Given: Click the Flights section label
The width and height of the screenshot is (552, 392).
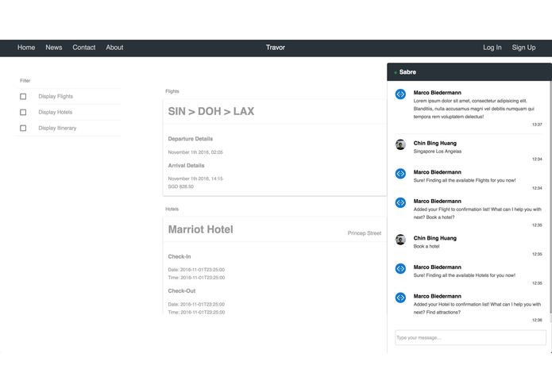Looking at the screenshot, I should pyautogui.click(x=172, y=91).
